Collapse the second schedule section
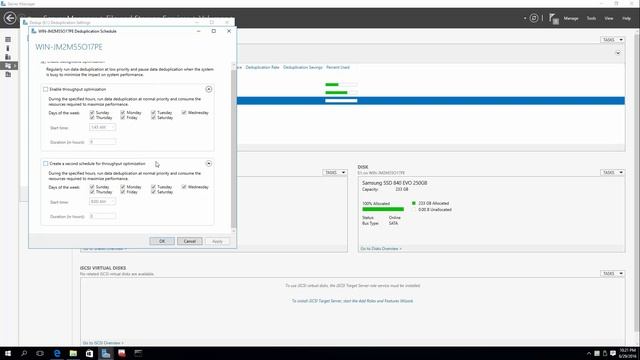Image resolution: width=640 pixels, height=360 pixels. [x=209, y=163]
